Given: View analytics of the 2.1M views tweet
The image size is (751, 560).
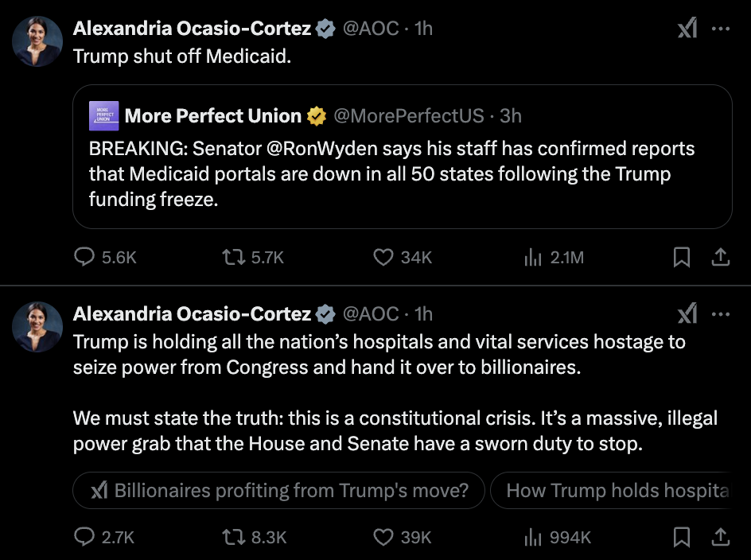Looking at the screenshot, I should click(x=532, y=257).
